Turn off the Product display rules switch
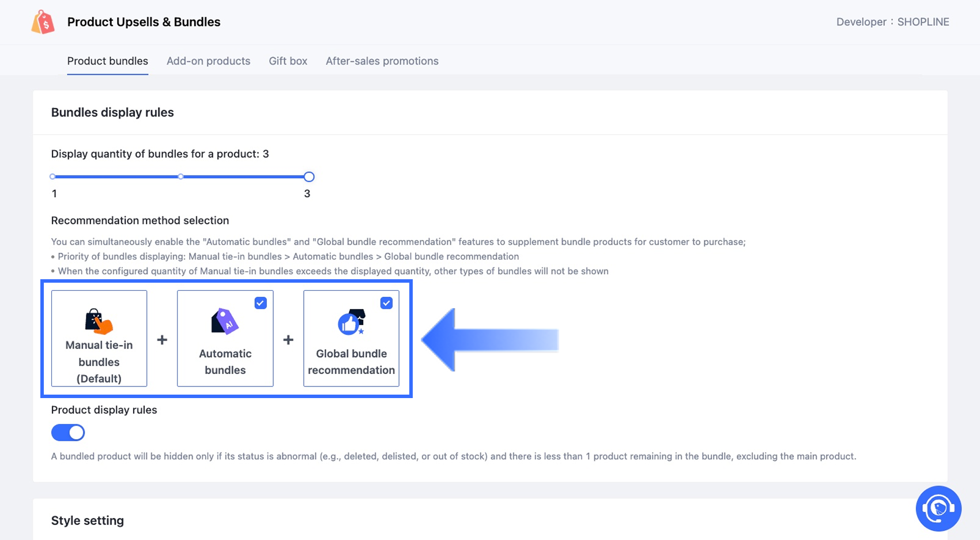The width and height of the screenshot is (980, 540). pyautogui.click(x=68, y=433)
